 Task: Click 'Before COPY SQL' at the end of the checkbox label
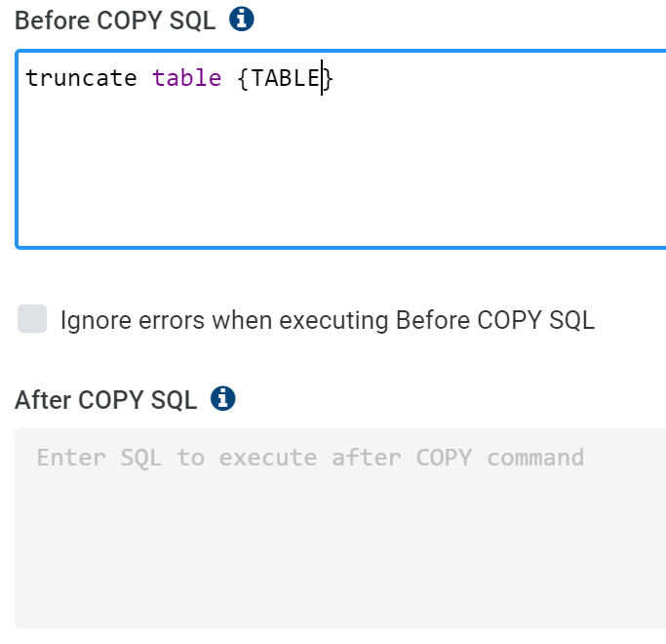click(x=495, y=320)
